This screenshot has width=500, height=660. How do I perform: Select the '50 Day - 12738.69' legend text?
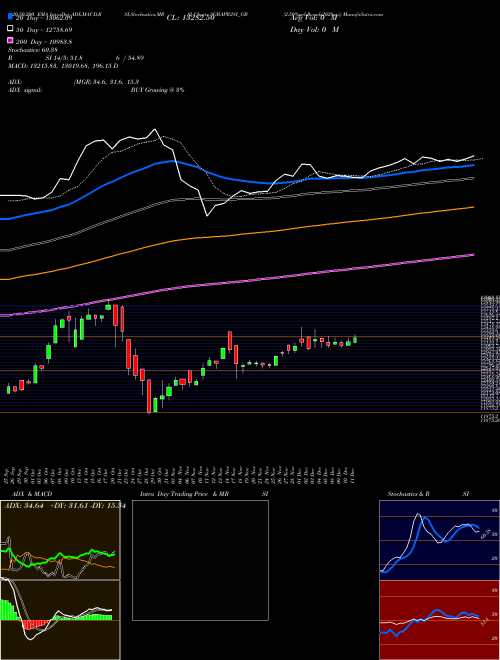44,30
